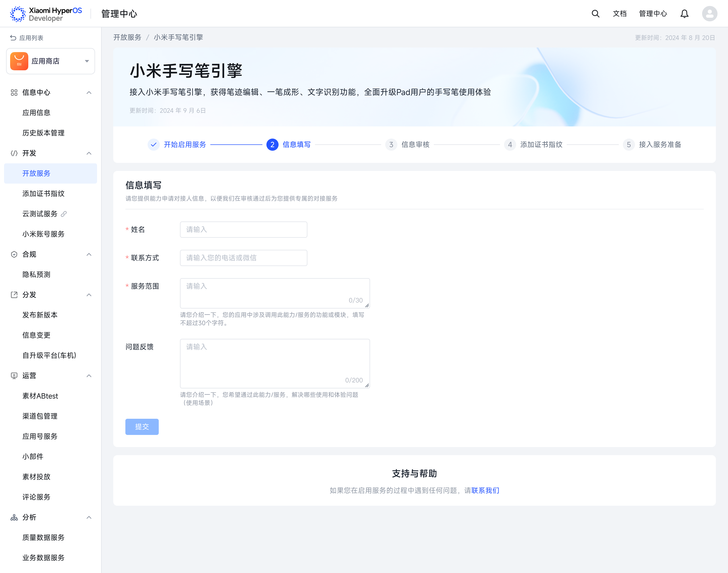Grab the resize handle of 问题反馈 textarea
This screenshot has height=573, width=728.
pyautogui.click(x=367, y=385)
